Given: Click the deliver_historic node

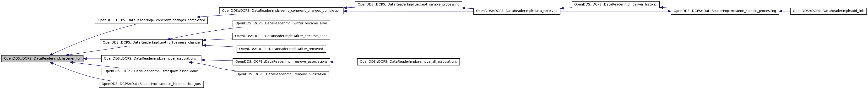Looking at the screenshot, I should click(x=615, y=5).
